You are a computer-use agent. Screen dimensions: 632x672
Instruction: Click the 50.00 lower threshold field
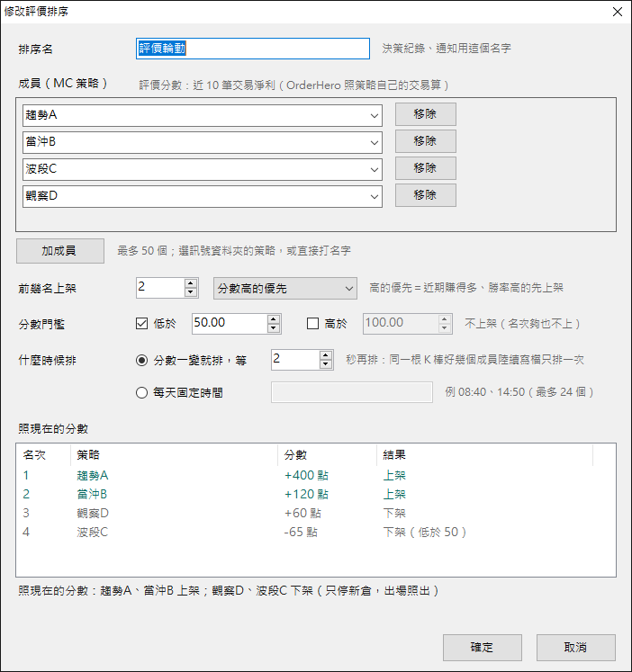click(x=230, y=324)
